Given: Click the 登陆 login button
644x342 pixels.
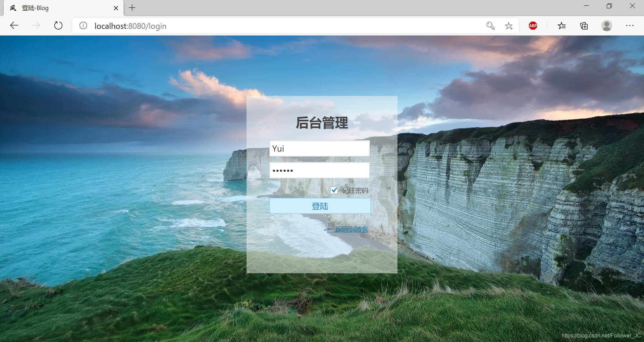Looking at the screenshot, I should 320,206.
